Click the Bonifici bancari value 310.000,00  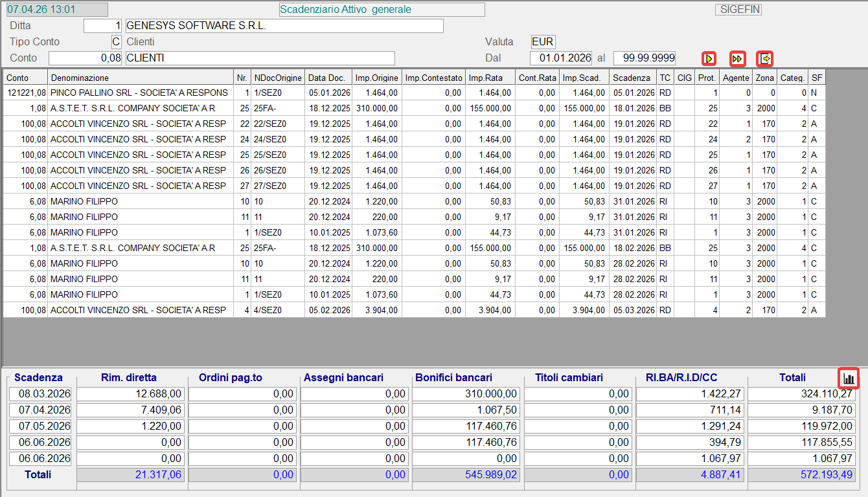pos(466,394)
